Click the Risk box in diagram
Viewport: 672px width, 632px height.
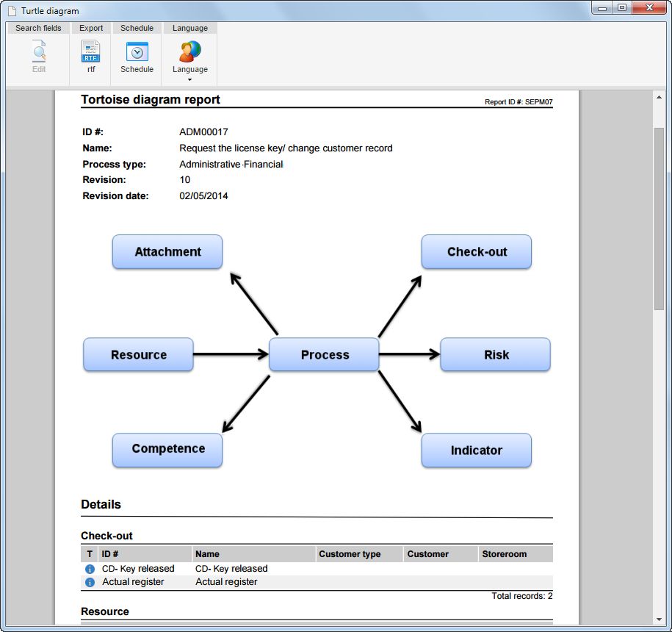pos(496,355)
